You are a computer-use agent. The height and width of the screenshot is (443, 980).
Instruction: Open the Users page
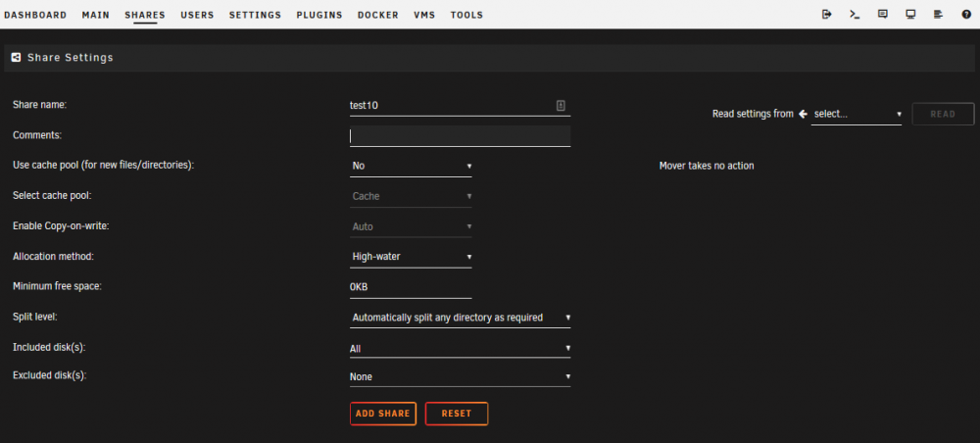coord(197,15)
